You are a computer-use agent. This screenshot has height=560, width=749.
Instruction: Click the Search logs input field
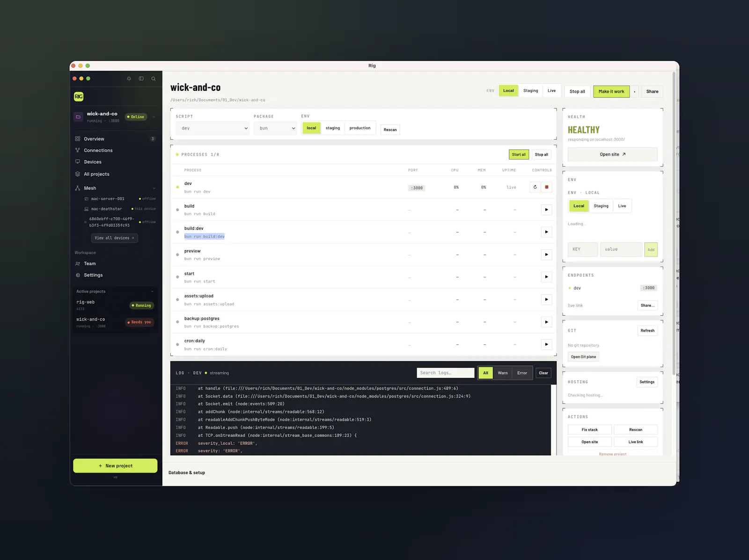point(446,373)
